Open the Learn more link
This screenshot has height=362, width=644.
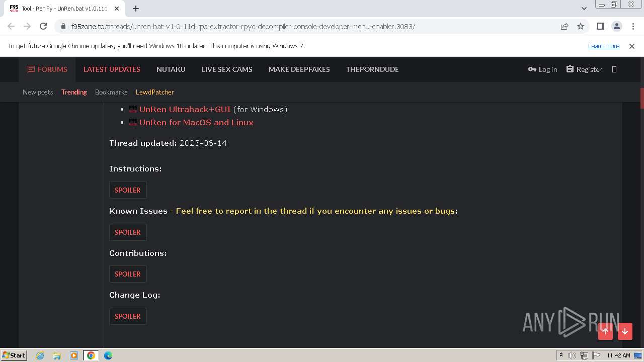[604, 46]
